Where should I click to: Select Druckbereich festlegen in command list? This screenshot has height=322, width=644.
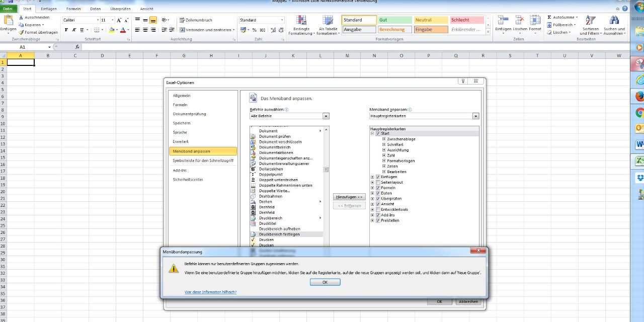[x=287, y=234]
